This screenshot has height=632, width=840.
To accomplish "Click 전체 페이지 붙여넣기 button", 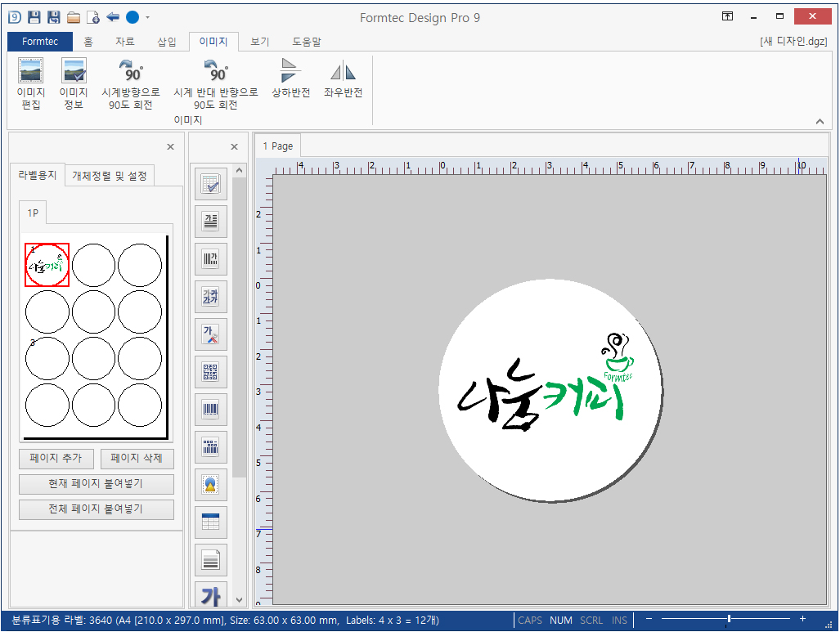I will coord(97,509).
